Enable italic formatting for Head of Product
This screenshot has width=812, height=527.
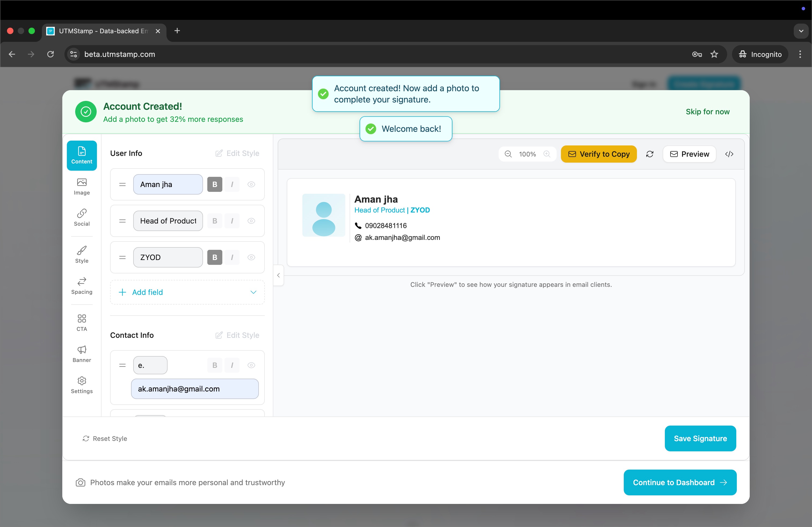pos(232,221)
